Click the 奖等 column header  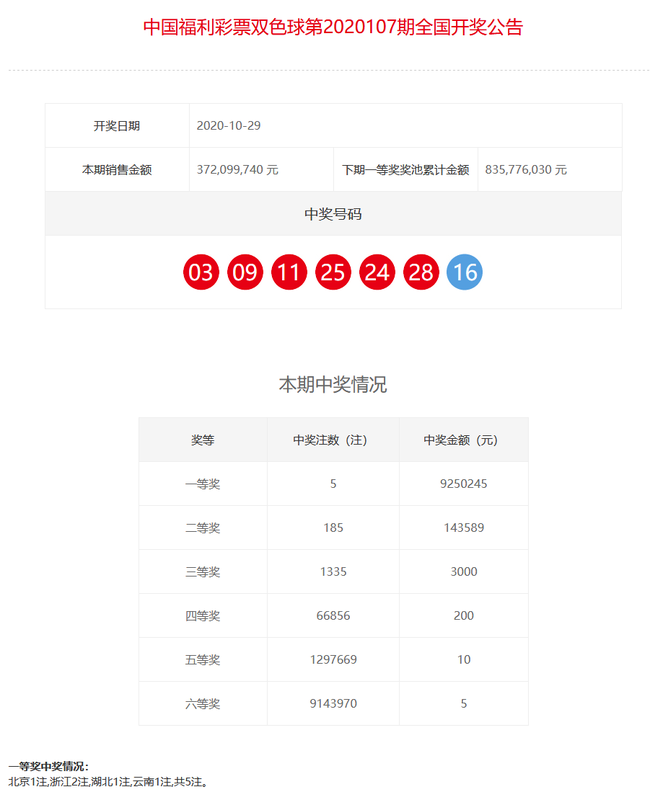point(203,440)
